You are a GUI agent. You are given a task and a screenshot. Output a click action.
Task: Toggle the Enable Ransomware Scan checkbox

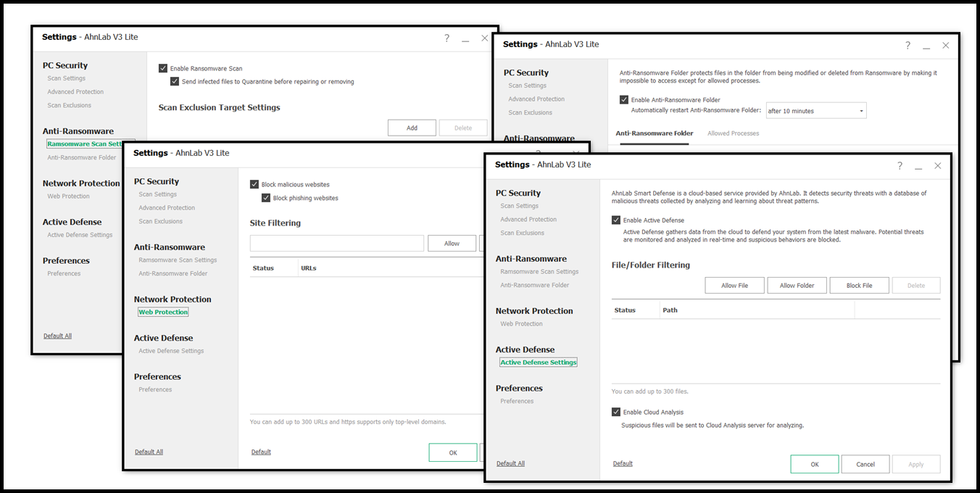pos(163,68)
